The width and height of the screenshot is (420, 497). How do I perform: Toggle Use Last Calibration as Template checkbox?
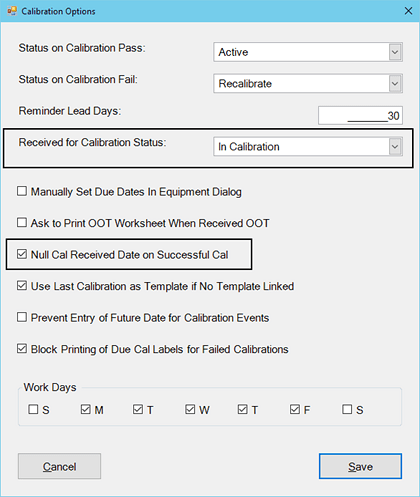click(x=22, y=286)
